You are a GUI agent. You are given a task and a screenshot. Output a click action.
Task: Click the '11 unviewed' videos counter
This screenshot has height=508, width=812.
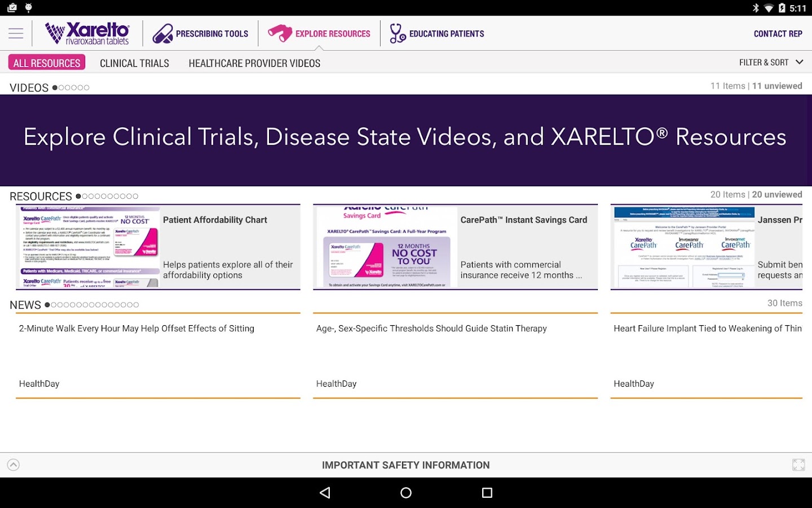pos(777,86)
